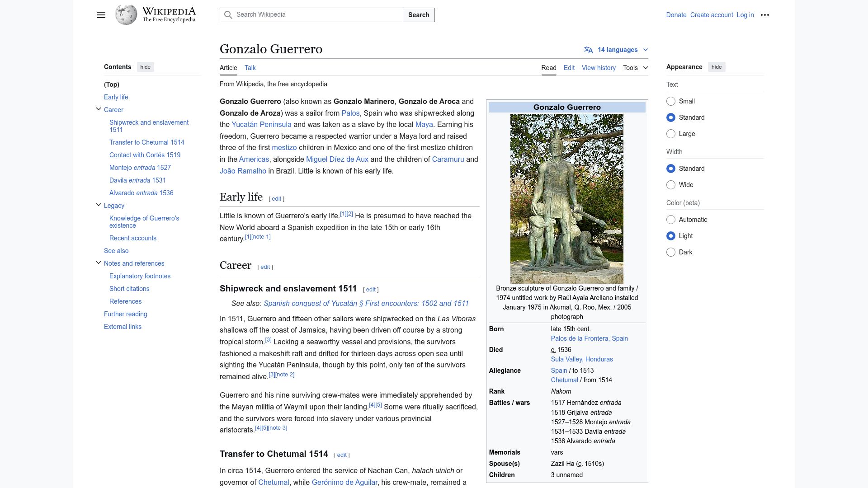Screen dimensions: 868x488
Task: Collapse the Legacy section in contents
Action: 99,205
